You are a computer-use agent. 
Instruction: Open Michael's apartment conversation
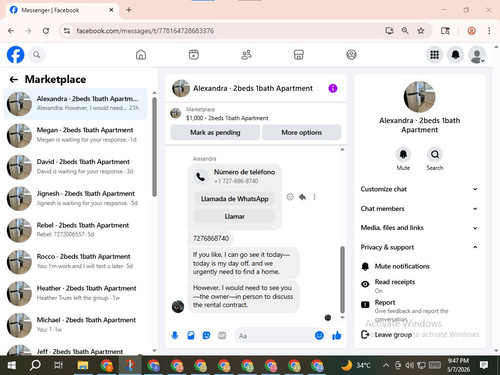pos(75,325)
